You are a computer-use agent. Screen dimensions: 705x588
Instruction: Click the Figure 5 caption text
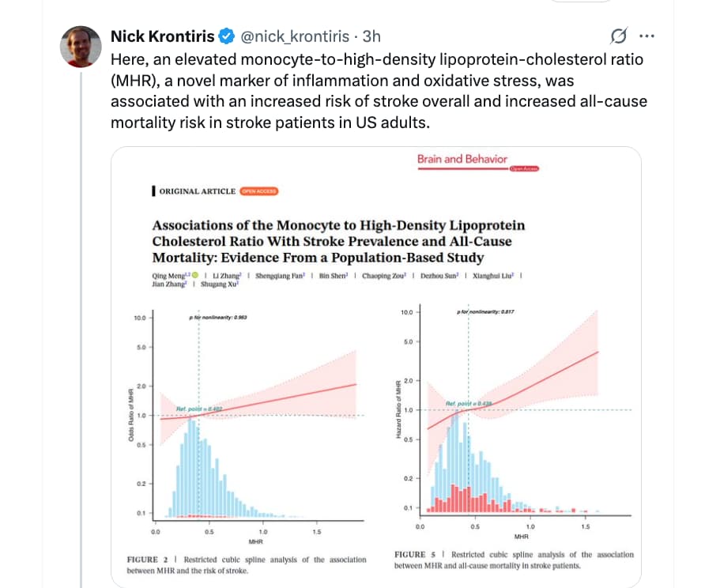click(513, 560)
